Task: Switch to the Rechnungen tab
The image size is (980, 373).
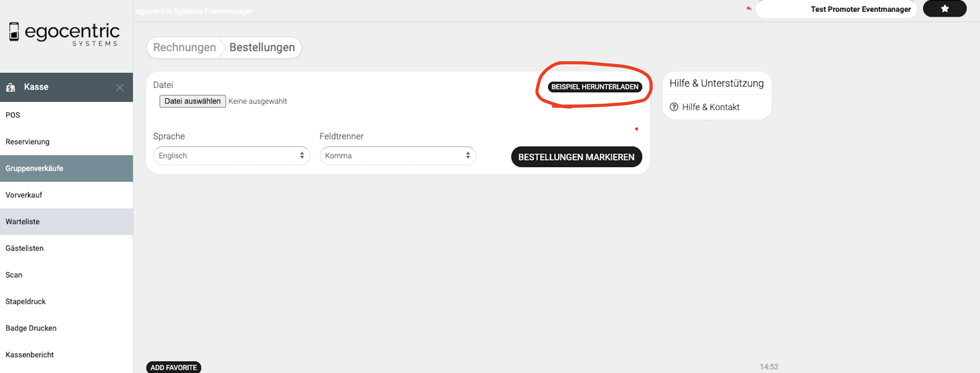Action: tap(184, 47)
